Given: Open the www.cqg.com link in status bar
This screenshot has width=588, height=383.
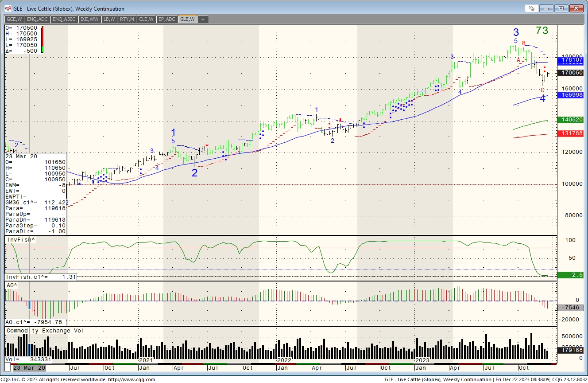Looking at the screenshot, I should (x=132, y=379).
